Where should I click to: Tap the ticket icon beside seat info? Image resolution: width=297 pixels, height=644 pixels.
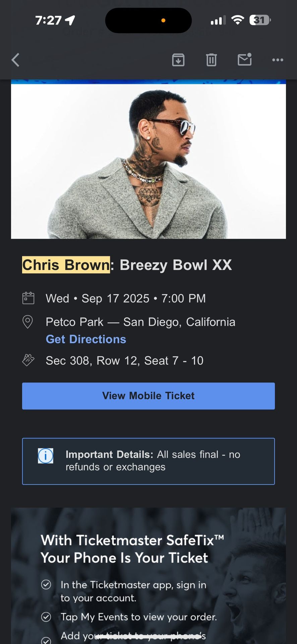pos(28,360)
